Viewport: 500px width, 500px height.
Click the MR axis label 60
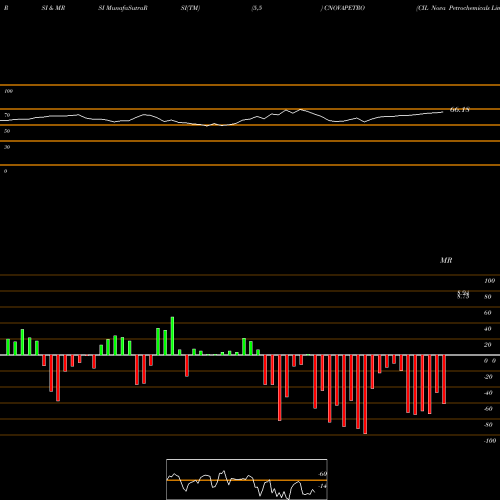[487, 313]
